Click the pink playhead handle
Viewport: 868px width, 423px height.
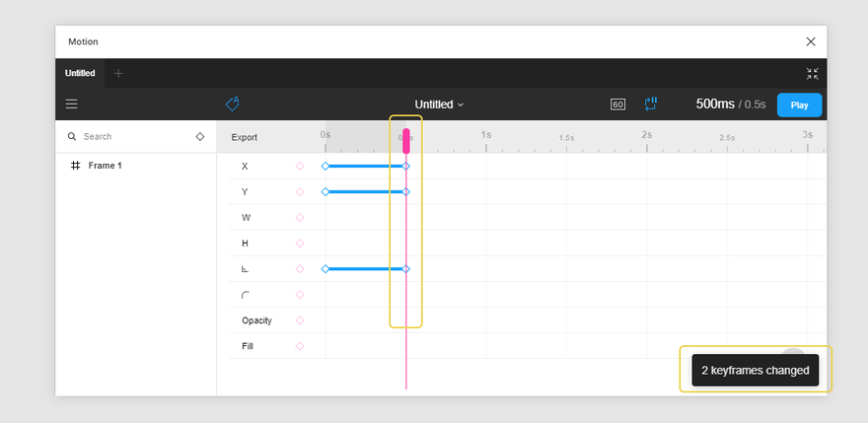click(405, 141)
